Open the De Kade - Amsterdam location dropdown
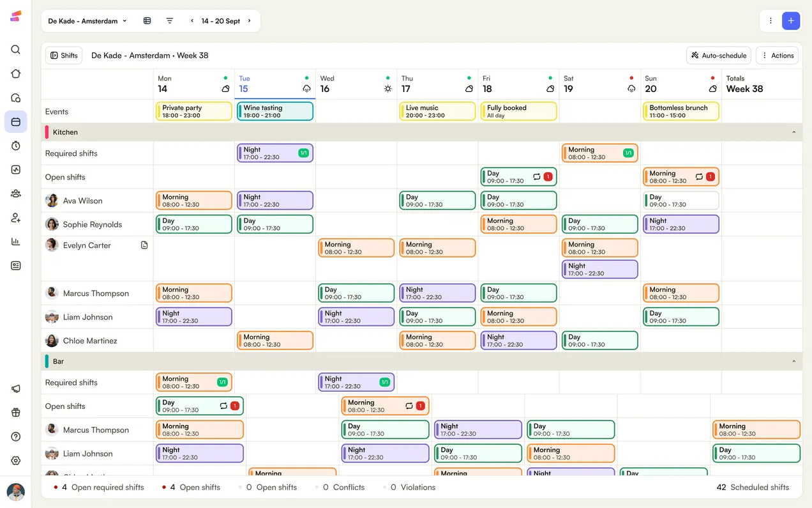Viewport: 812px width, 508px height. click(x=87, y=21)
